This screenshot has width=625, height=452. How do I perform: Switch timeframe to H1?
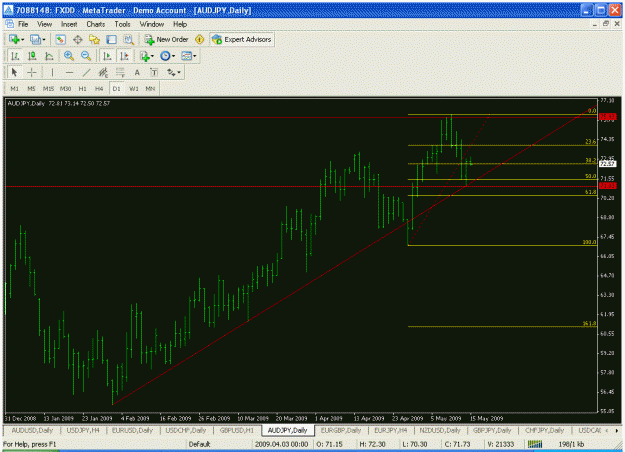[83, 88]
